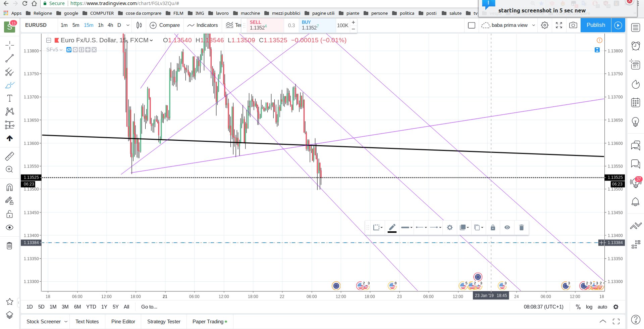Image resolution: width=644 pixels, height=329 pixels.
Task: Expand Stock Screener dropdown arrow
Action: click(x=66, y=322)
